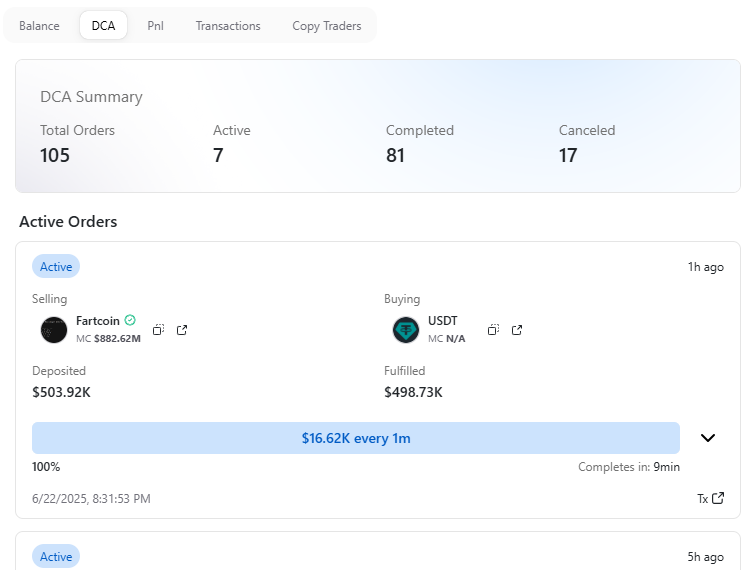This screenshot has width=755, height=574.
Task: Click the $16.62K every 1m progress bar
Action: point(356,438)
